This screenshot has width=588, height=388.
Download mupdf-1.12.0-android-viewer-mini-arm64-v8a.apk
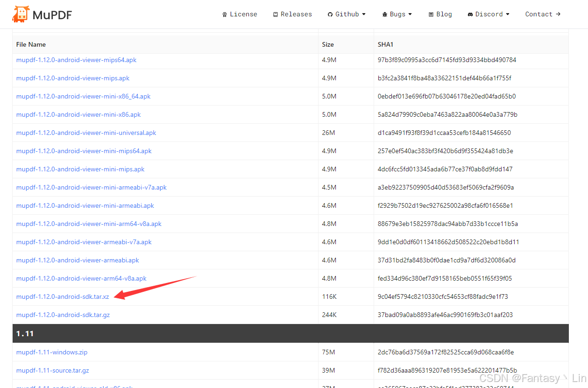click(89, 224)
